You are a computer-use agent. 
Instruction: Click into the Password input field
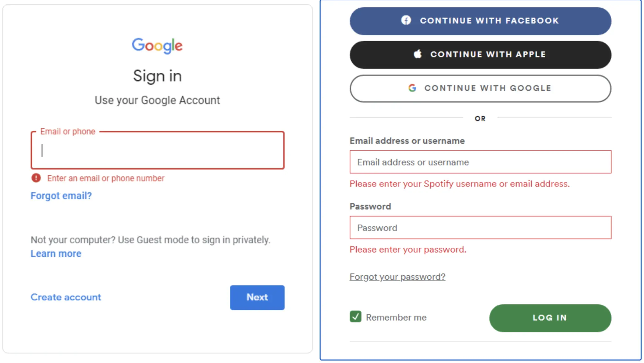coord(480,228)
